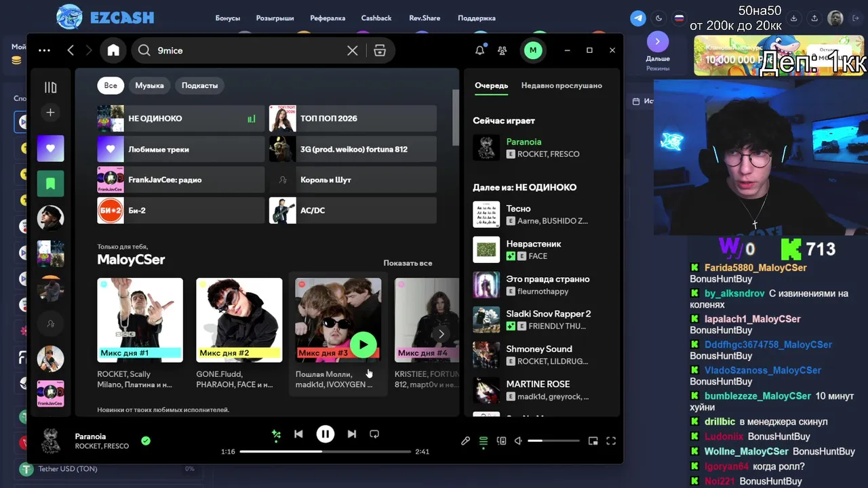Select the Музыка filter chip
868x488 pixels.
click(149, 85)
